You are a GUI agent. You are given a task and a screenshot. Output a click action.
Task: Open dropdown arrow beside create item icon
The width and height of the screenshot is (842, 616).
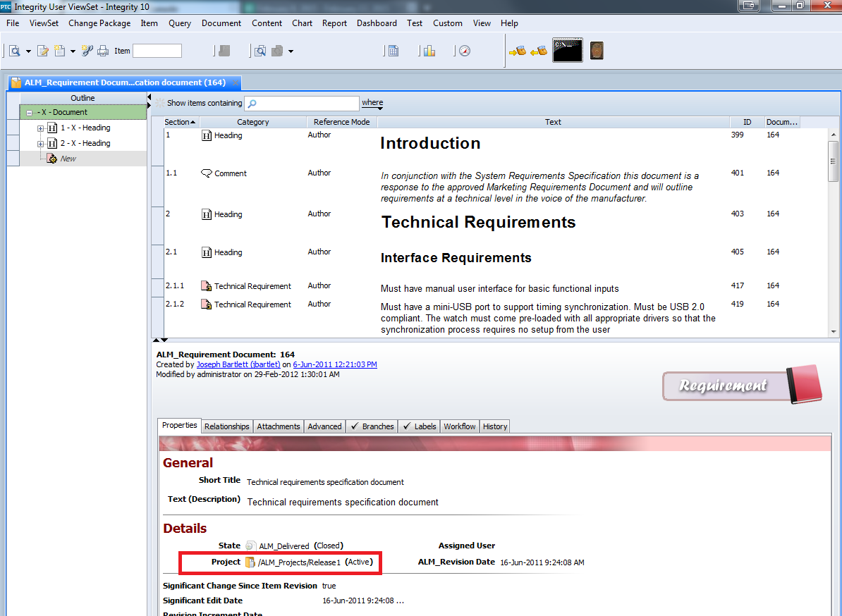click(73, 51)
